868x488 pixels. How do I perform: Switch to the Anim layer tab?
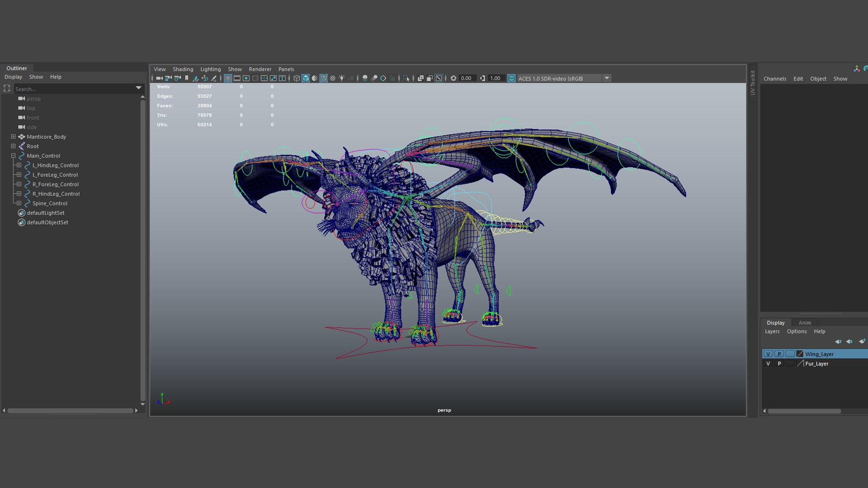pyautogui.click(x=805, y=323)
